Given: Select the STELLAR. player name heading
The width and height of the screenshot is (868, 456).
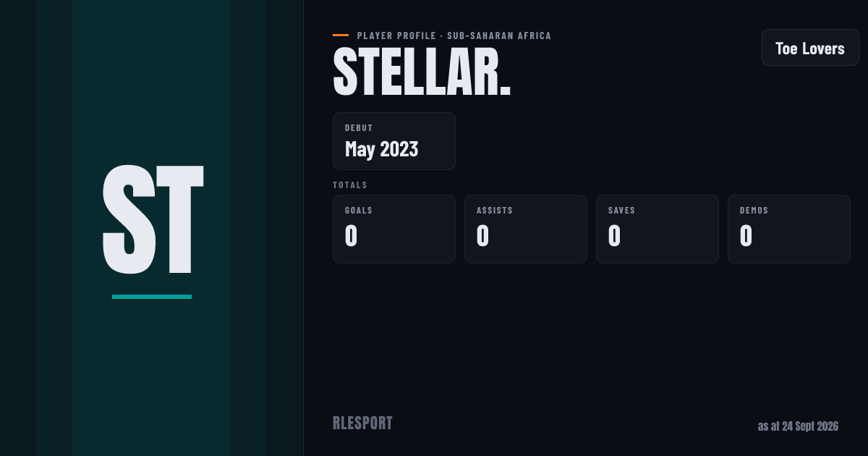Looking at the screenshot, I should [x=422, y=72].
